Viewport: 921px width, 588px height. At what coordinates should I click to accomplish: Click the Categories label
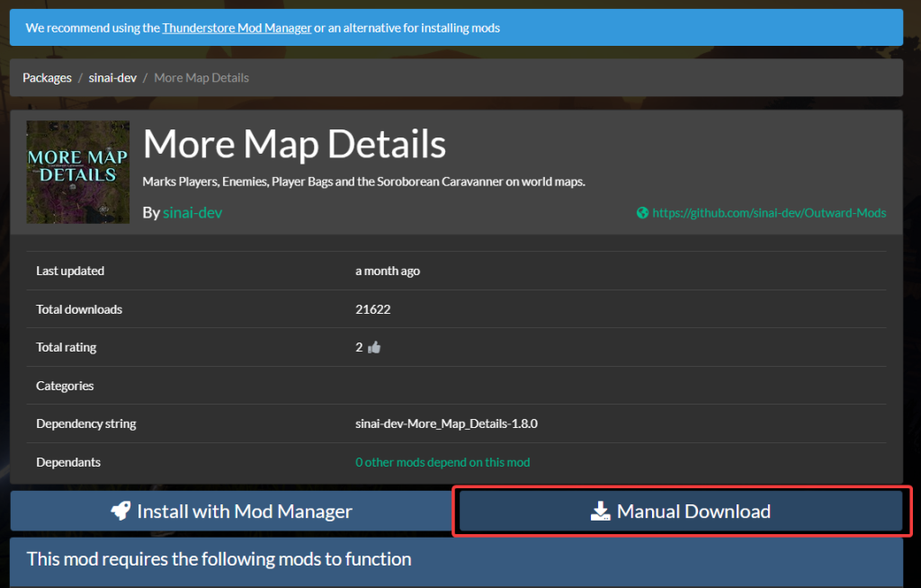point(65,386)
